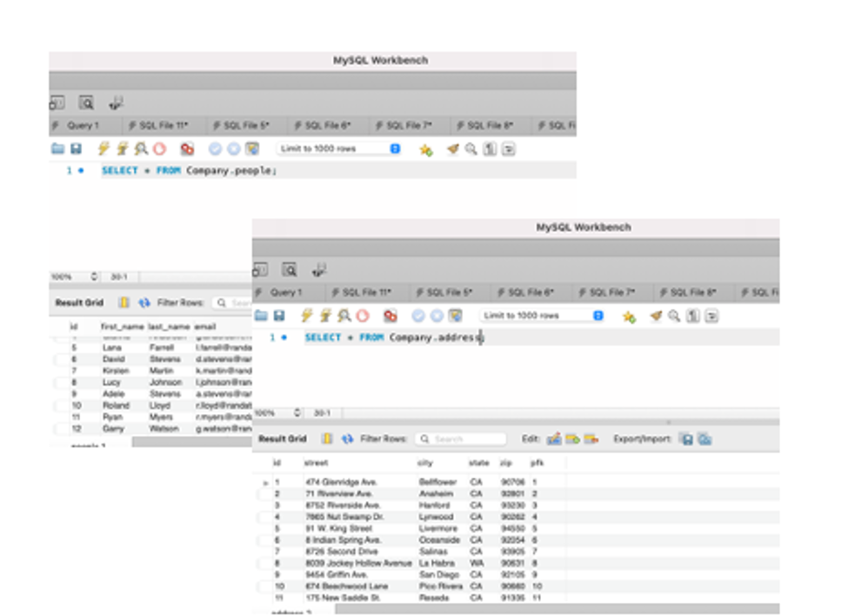Open Limit to 1000 rows dropdown in people window

339,149
